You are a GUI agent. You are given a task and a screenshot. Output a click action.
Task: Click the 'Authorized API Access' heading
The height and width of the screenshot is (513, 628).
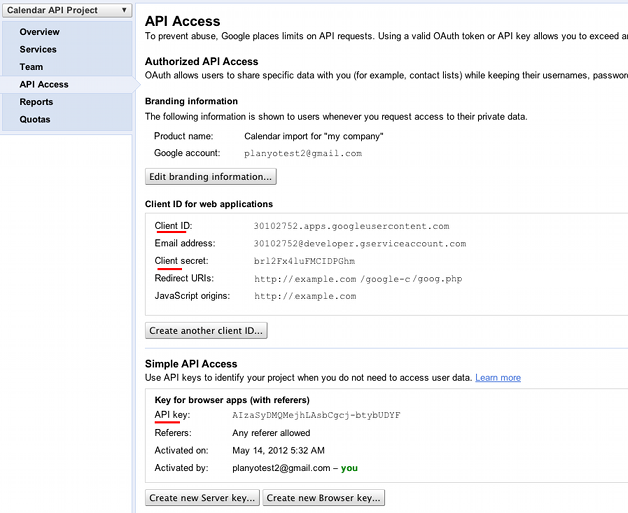coord(201,61)
